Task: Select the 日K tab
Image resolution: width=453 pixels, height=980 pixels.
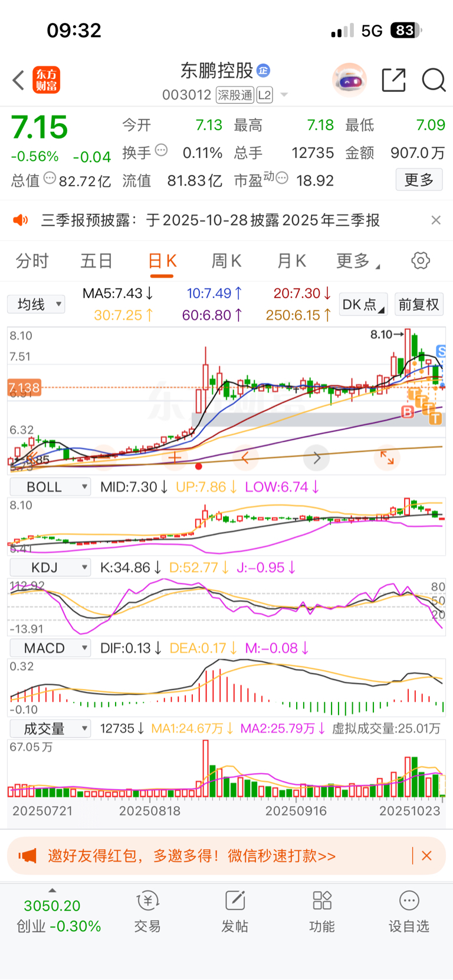Action: (x=162, y=261)
